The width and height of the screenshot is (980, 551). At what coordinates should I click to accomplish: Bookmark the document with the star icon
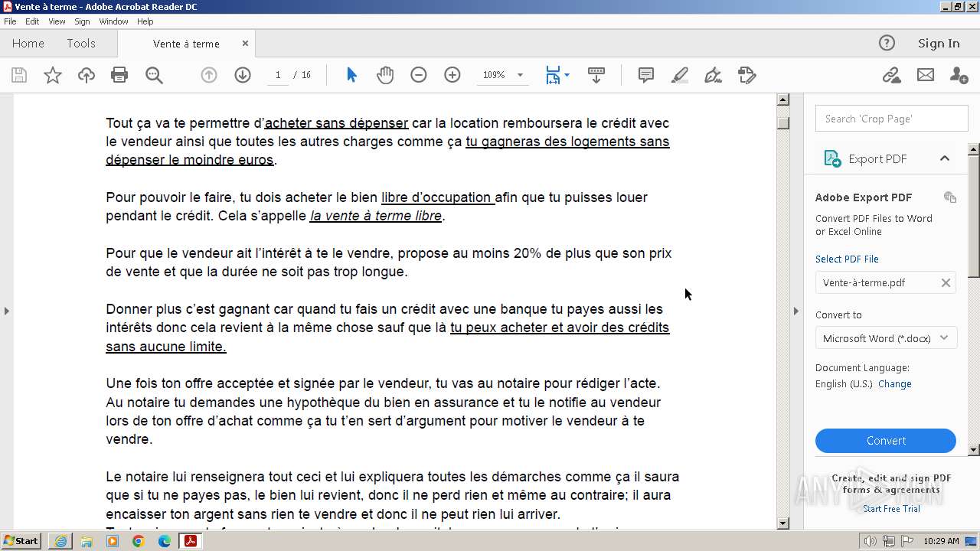pos(52,75)
